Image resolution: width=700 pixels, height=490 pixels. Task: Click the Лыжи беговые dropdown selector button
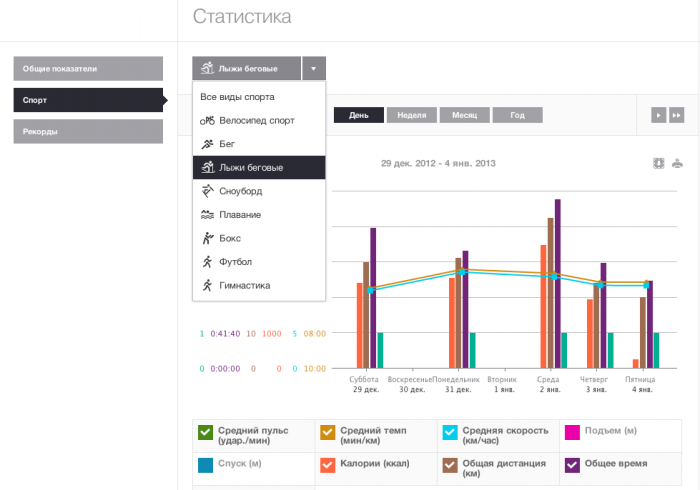click(x=247, y=69)
